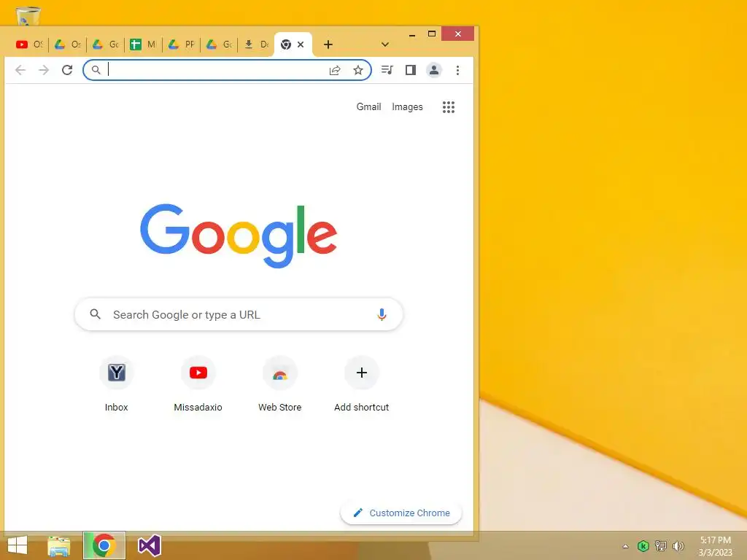Viewport: 747px width, 560px height.
Task: Maximize the Chrome window
Action: click(x=432, y=34)
